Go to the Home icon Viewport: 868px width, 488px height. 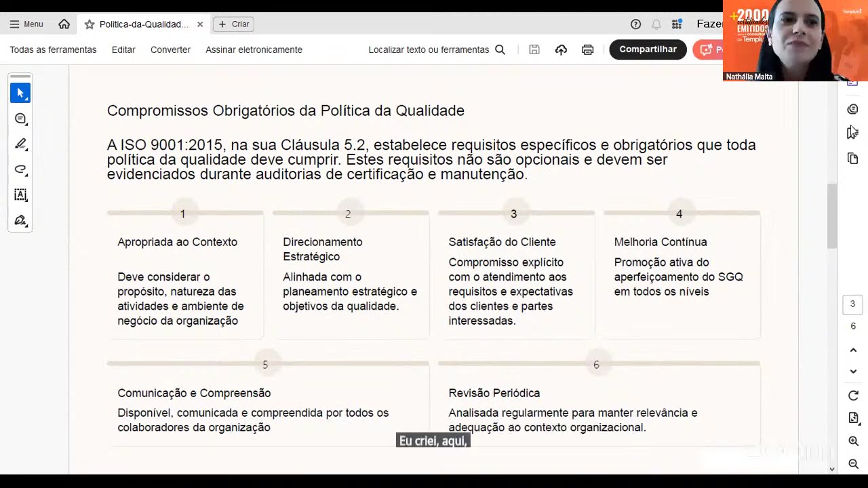(64, 24)
